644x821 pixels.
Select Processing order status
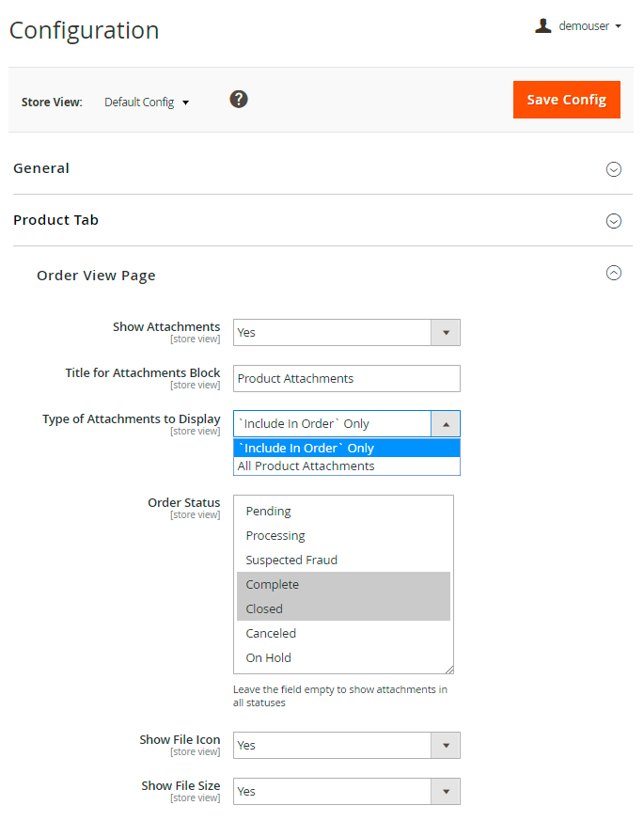click(x=275, y=536)
